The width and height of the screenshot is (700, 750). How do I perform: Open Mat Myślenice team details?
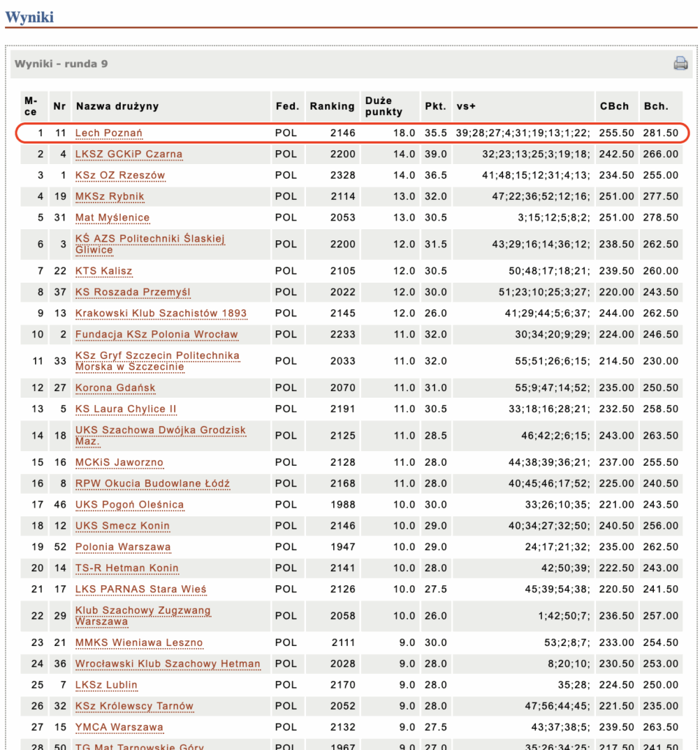113,218
